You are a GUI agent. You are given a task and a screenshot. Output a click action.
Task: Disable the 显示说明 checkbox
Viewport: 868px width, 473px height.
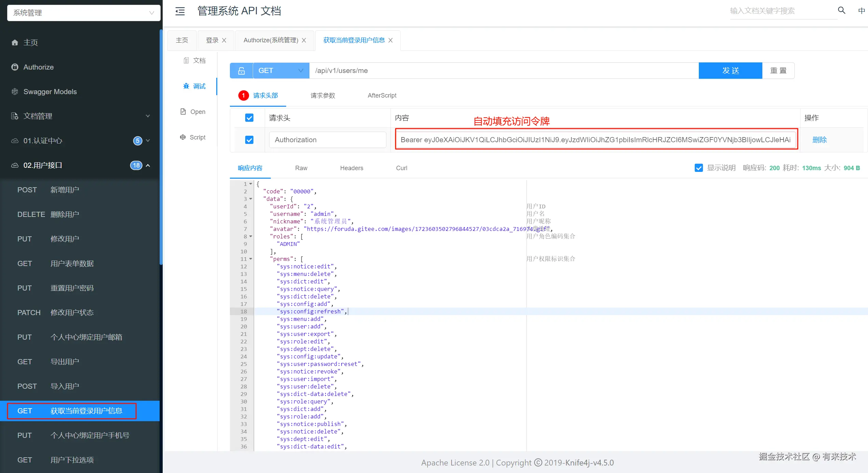click(698, 168)
